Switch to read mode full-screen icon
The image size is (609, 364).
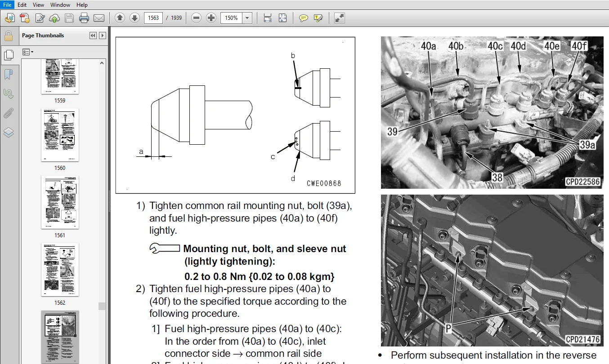[x=340, y=18]
